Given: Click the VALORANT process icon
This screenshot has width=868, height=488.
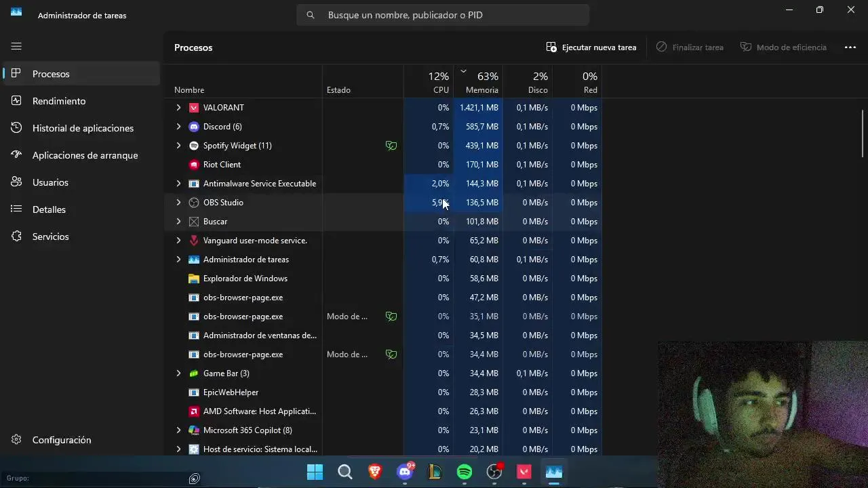Looking at the screenshot, I should [194, 108].
